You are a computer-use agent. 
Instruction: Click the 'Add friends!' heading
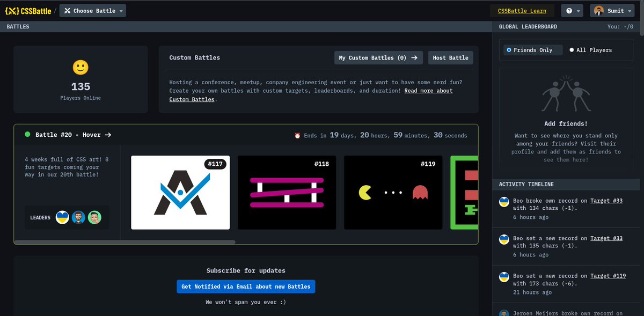pyautogui.click(x=566, y=123)
